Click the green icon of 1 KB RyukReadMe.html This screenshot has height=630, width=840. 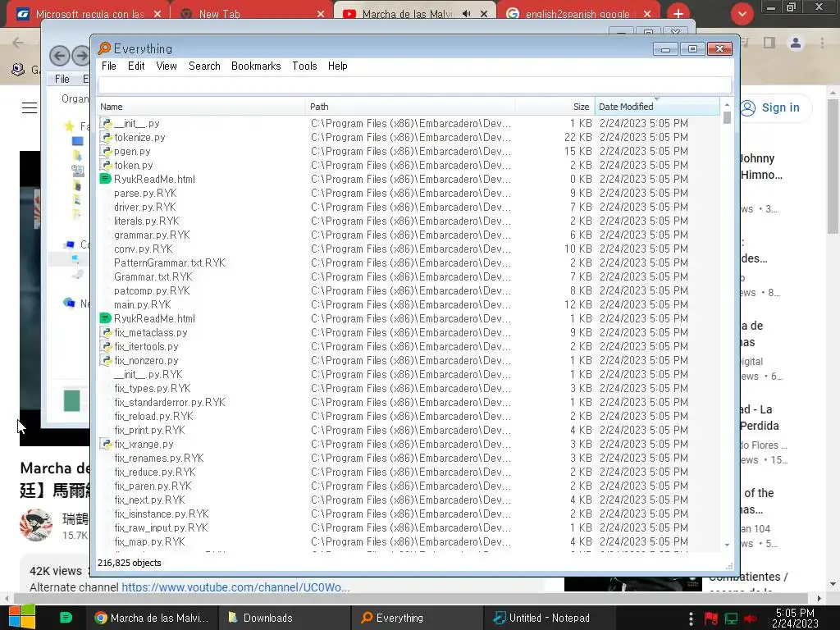coord(106,318)
